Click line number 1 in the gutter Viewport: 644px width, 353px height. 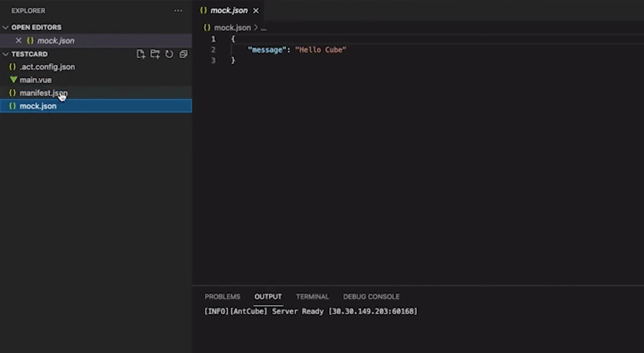(213, 39)
